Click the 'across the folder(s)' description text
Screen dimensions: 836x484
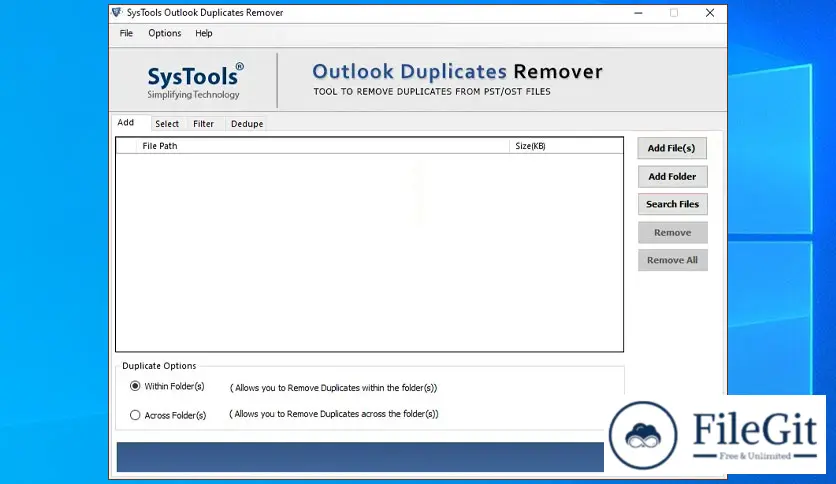point(334,414)
